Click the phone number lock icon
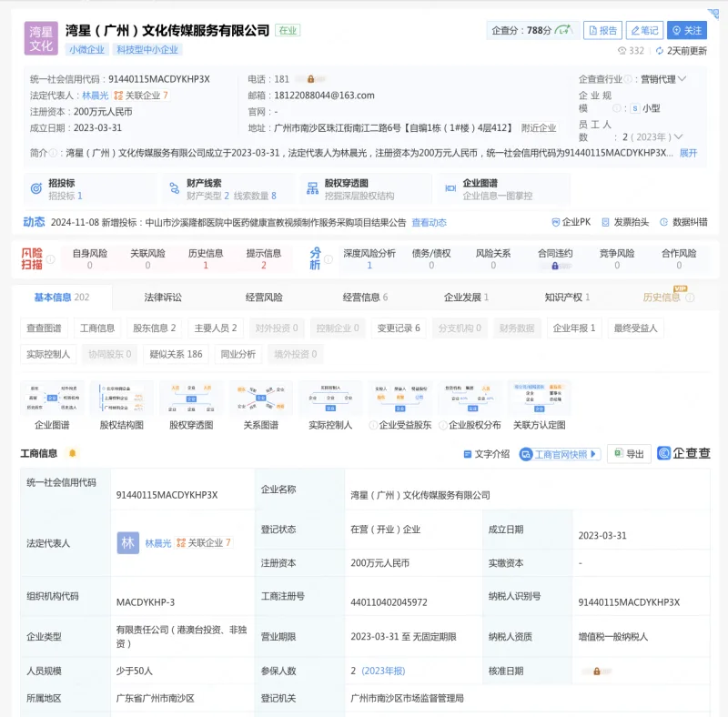The image size is (728, 717). coord(310,79)
